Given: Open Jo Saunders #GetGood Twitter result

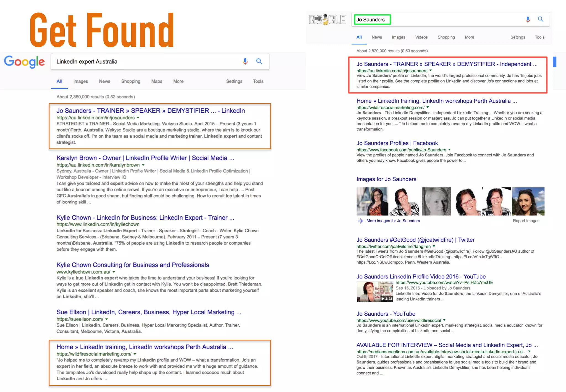Looking at the screenshot, I should 415,240.
